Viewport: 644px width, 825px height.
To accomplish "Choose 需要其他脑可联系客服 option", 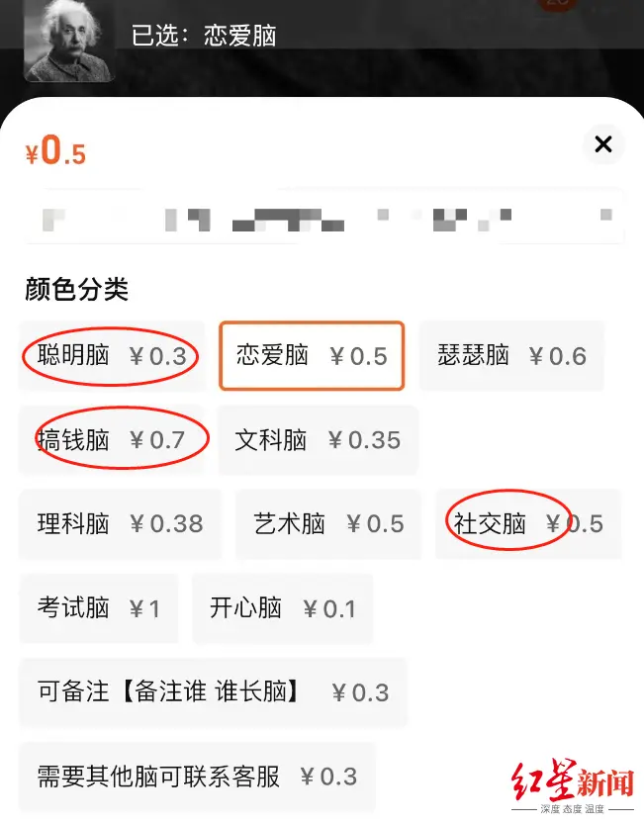I will pos(197,777).
